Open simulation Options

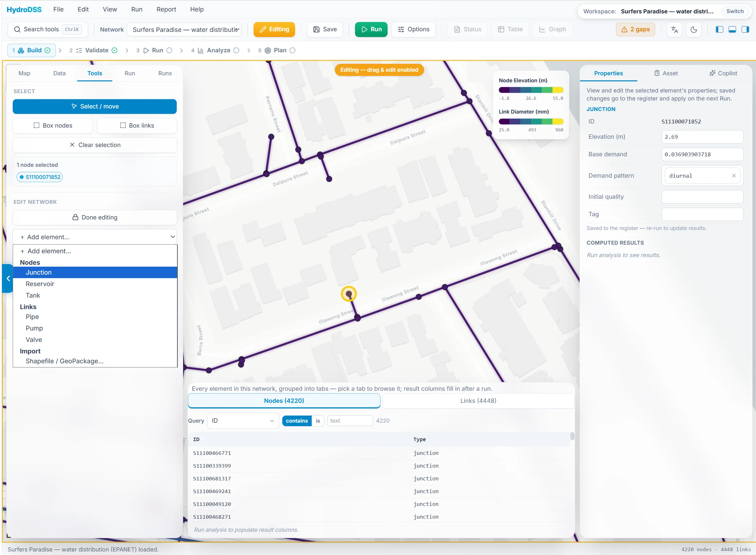tap(413, 30)
